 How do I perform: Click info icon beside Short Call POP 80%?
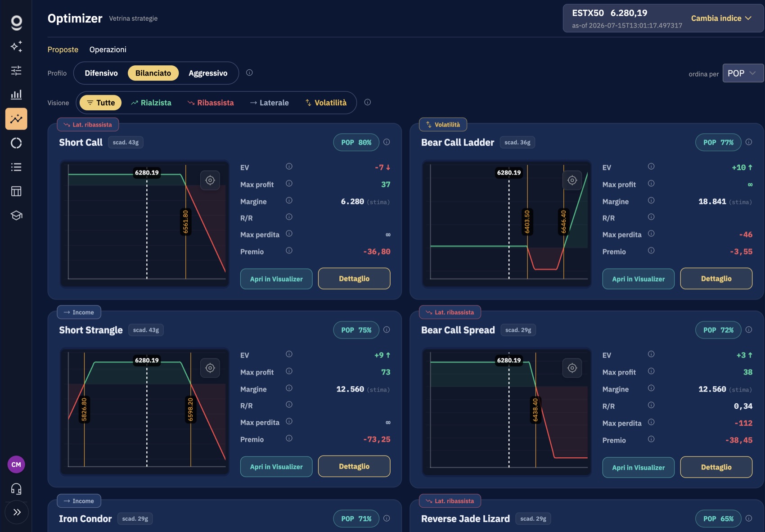click(387, 142)
